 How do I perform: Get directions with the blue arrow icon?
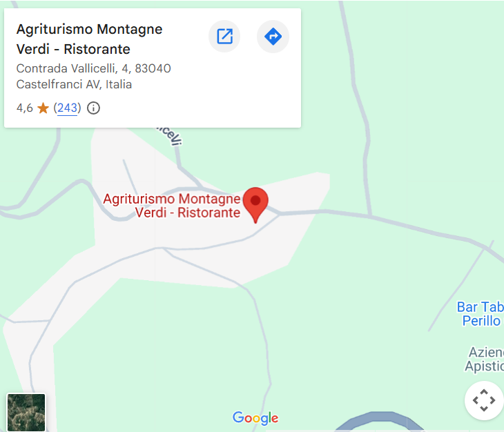pyautogui.click(x=273, y=37)
